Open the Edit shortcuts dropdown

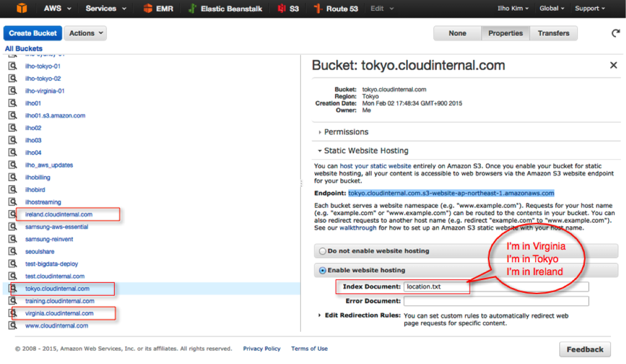[382, 8]
